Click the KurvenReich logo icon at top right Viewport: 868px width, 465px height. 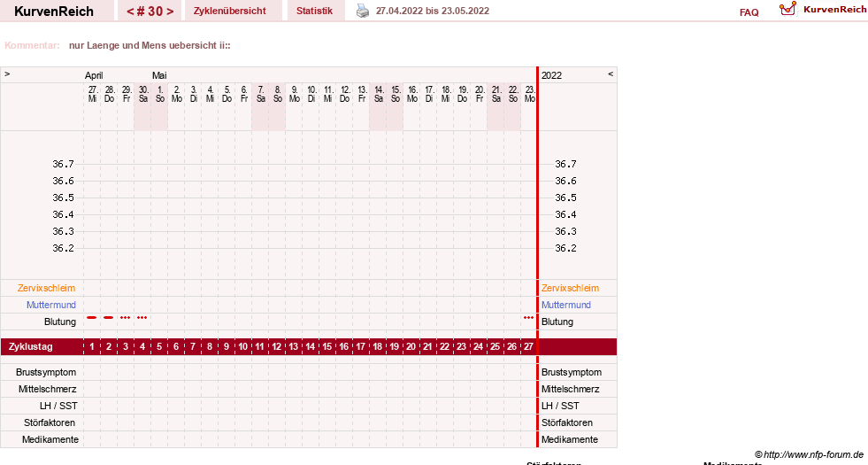click(787, 9)
